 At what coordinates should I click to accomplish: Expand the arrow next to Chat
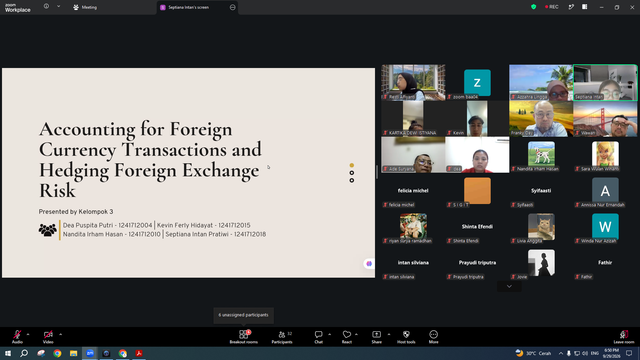coord(329,334)
